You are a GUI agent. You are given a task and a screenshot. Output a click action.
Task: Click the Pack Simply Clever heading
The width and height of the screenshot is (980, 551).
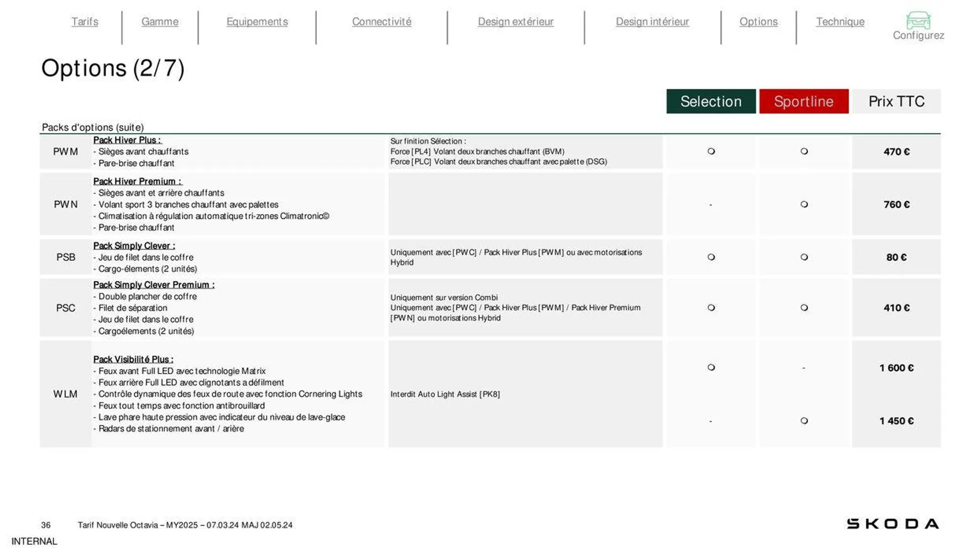(134, 245)
